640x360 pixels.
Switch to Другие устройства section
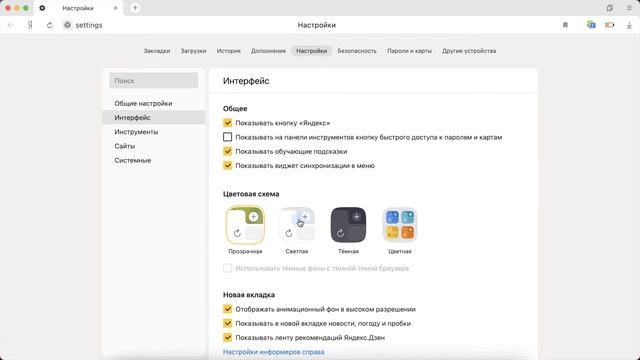(469, 51)
